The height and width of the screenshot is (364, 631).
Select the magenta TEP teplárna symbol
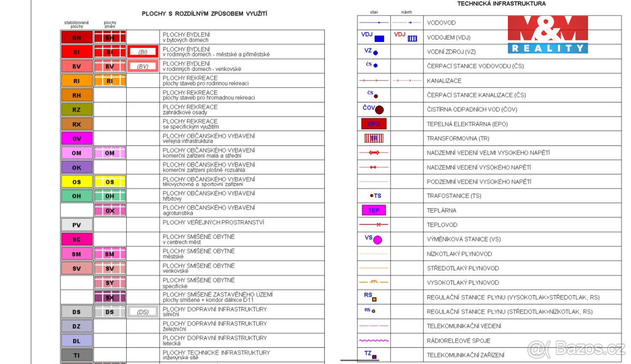(x=374, y=210)
